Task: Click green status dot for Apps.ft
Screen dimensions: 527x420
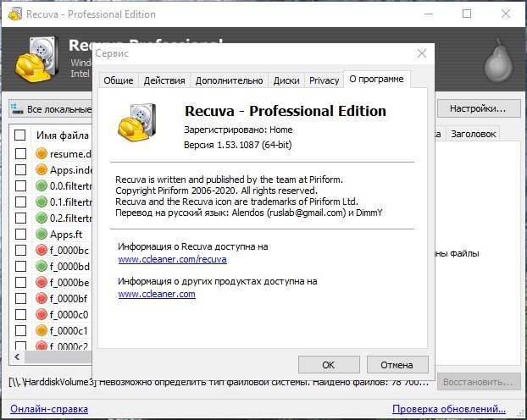Action: click(x=42, y=235)
